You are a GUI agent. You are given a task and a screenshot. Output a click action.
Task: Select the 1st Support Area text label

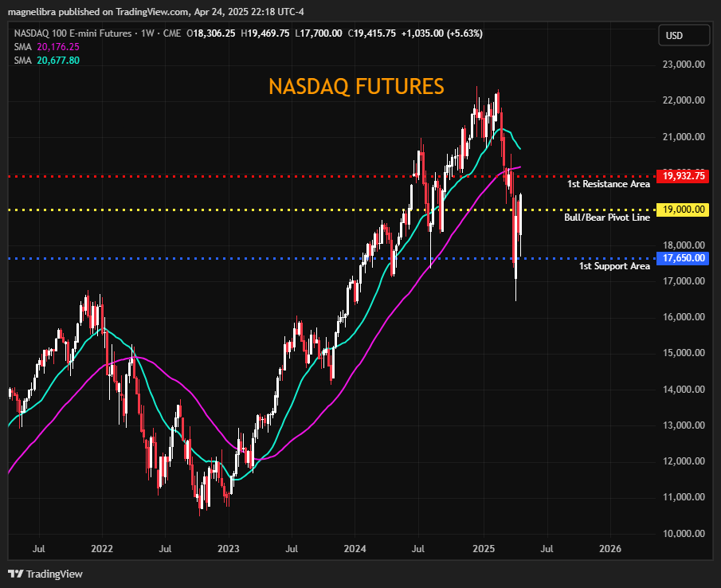[x=614, y=266]
